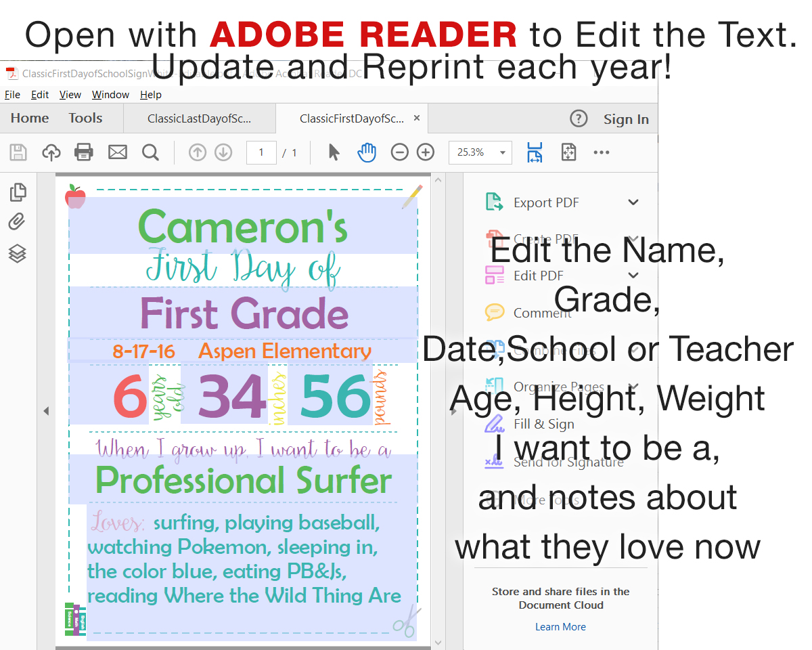The image size is (812, 650).
Task: Open the Edit menu
Action: 40,95
